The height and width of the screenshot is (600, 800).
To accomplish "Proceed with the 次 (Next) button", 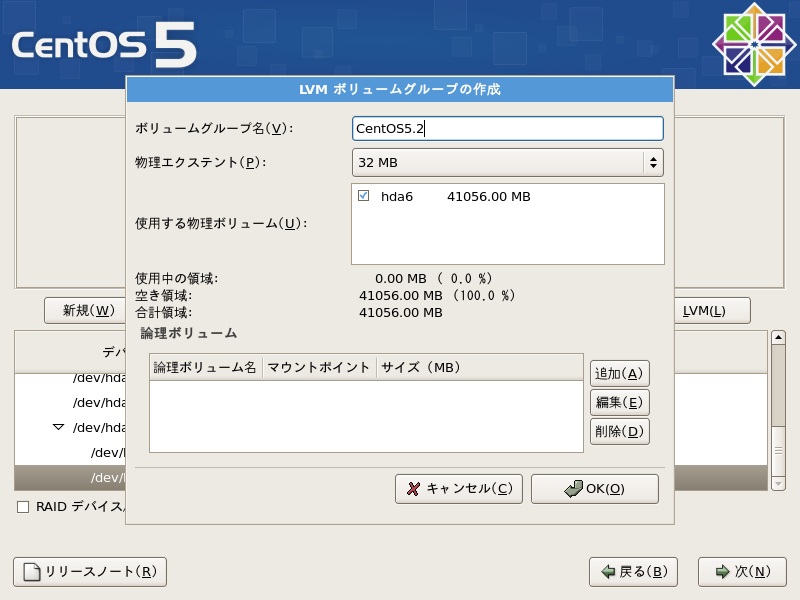I will pos(742,572).
